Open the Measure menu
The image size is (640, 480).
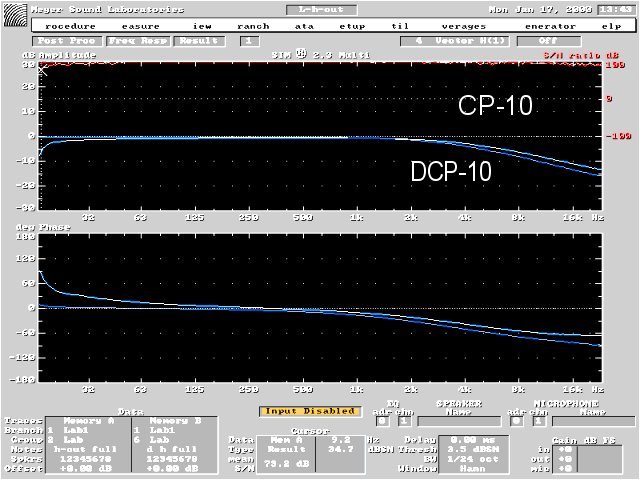pos(140,27)
